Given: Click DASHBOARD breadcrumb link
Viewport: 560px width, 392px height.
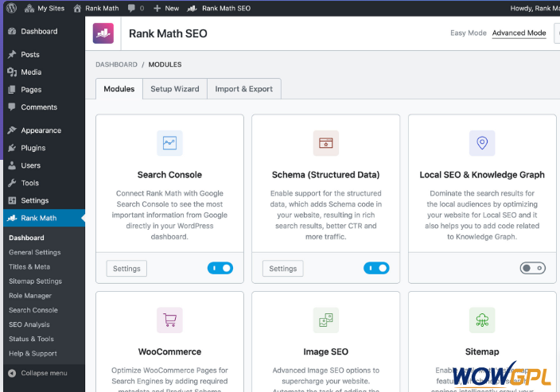Looking at the screenshot, I should [x=116, y=64].
